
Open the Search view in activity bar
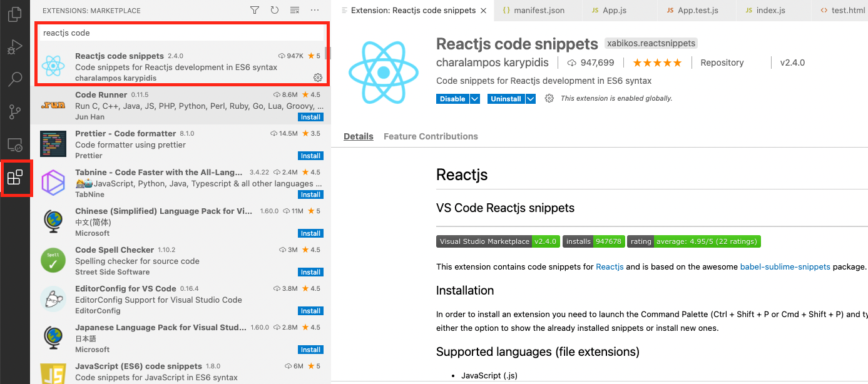click(14, 79)
